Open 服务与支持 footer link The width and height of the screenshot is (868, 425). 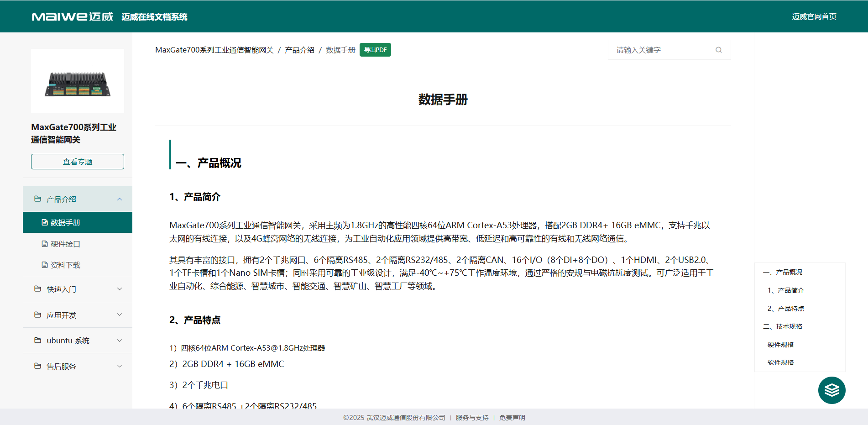(x=472, y=418)
